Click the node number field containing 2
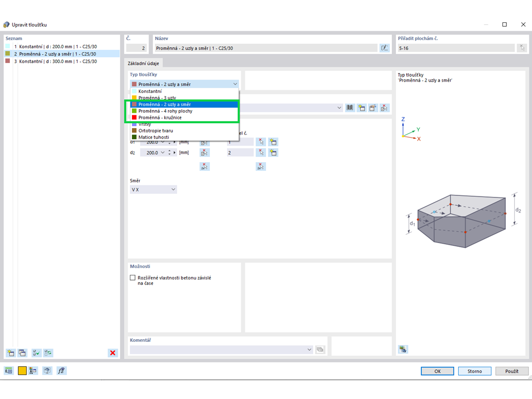Viewport: 532px width, 399px height. point(240,153)
